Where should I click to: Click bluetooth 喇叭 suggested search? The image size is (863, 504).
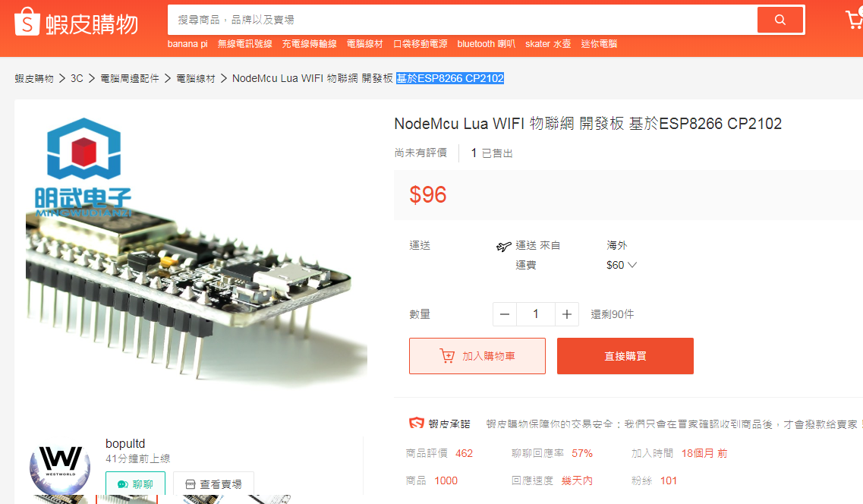click(486, 44)
